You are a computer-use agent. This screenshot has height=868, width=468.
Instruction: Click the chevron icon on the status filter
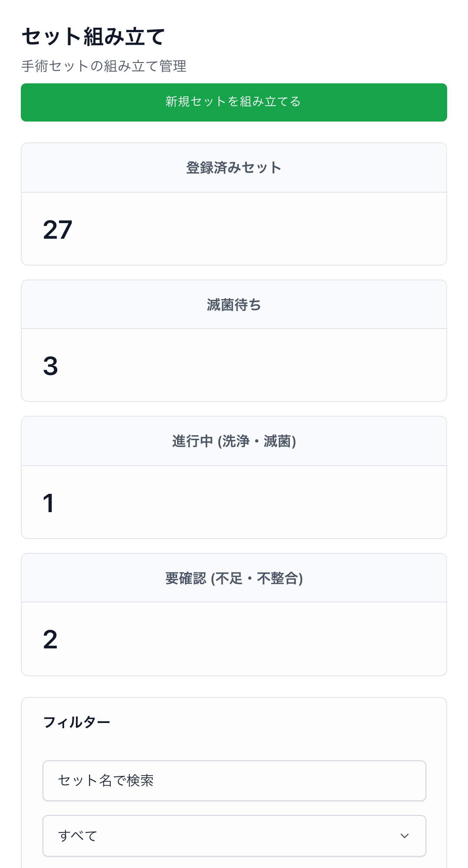pos(404,835)
